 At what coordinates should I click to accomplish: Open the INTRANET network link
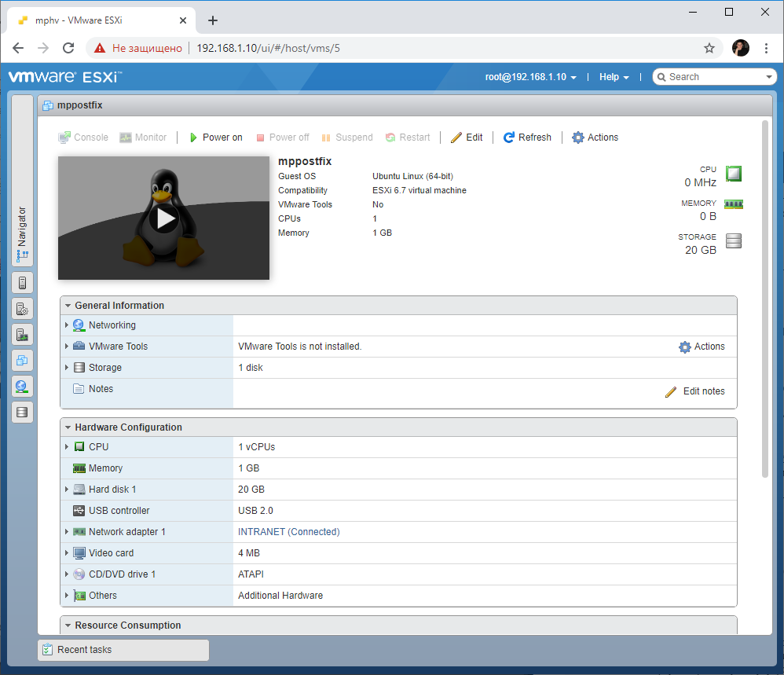289,532
